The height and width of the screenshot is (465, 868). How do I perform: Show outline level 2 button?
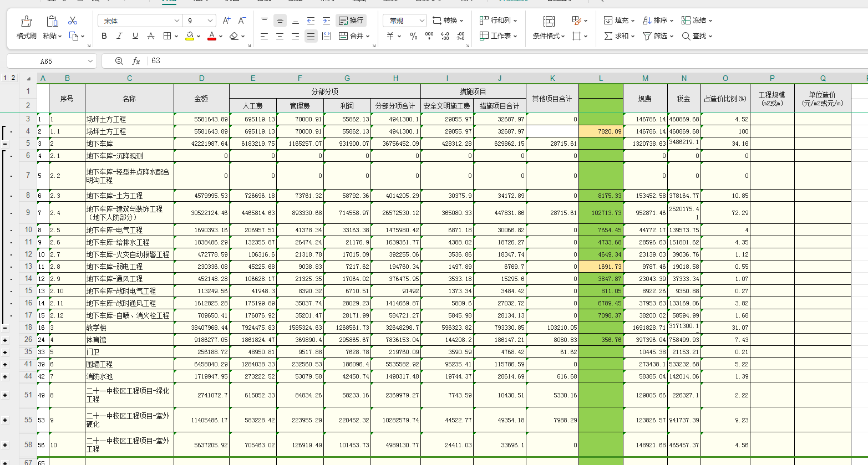[13, 78]
